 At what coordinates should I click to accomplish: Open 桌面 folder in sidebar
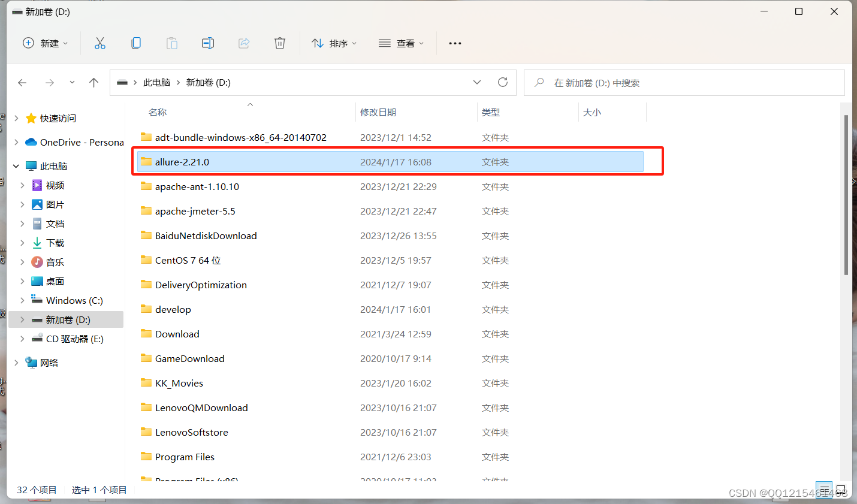tap(55, 281)
